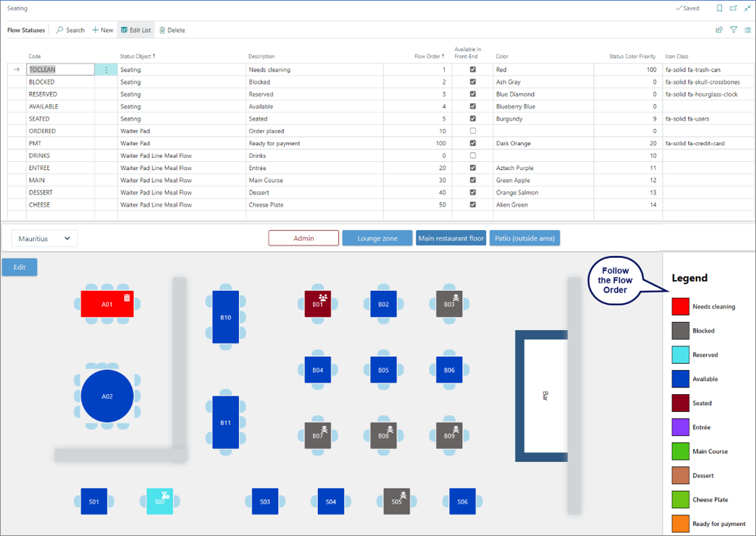Open the Patio (outside area) tab
Viewport: 756px width, 536px height.
pos(524,238)
